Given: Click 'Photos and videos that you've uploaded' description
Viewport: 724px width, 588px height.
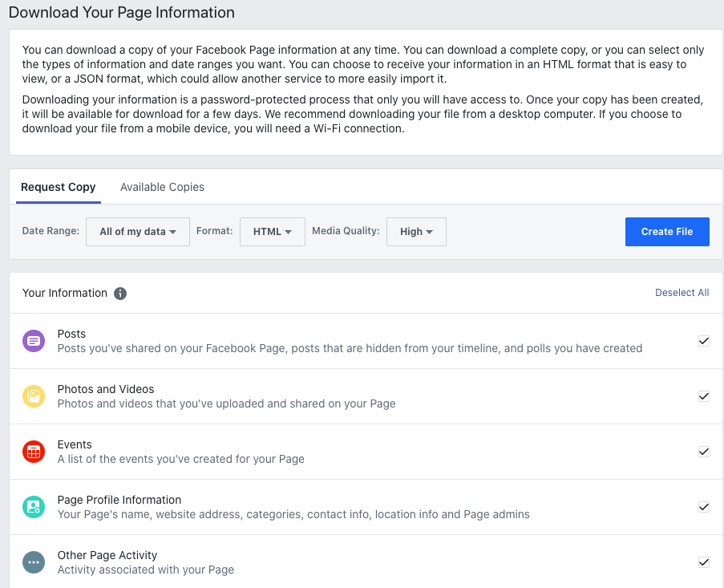Looking at the screenshot, I should coord(227,403).
